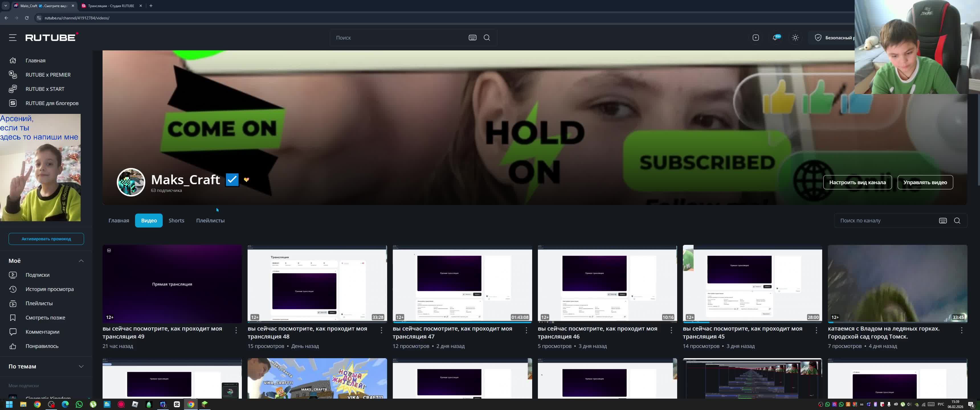Collapse the Моё sidebar section
Viewport: 980px width, 410px height.
pos(81,261)
